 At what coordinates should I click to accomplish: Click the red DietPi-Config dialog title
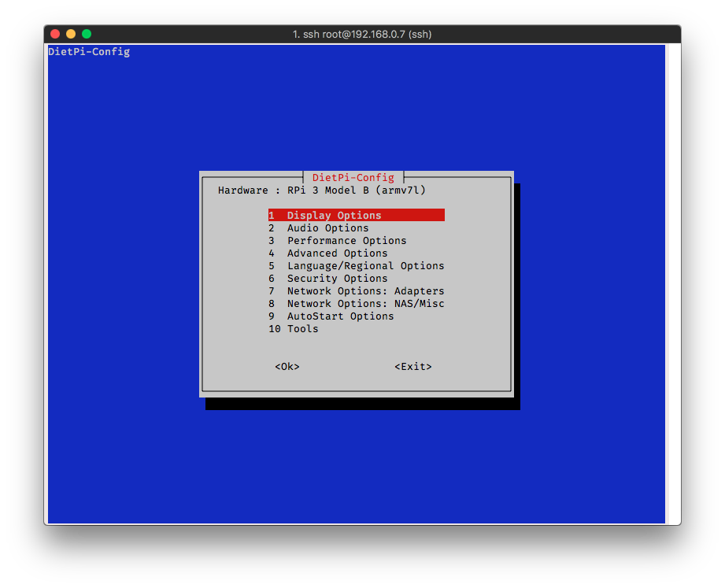click(x=353, y=178)
